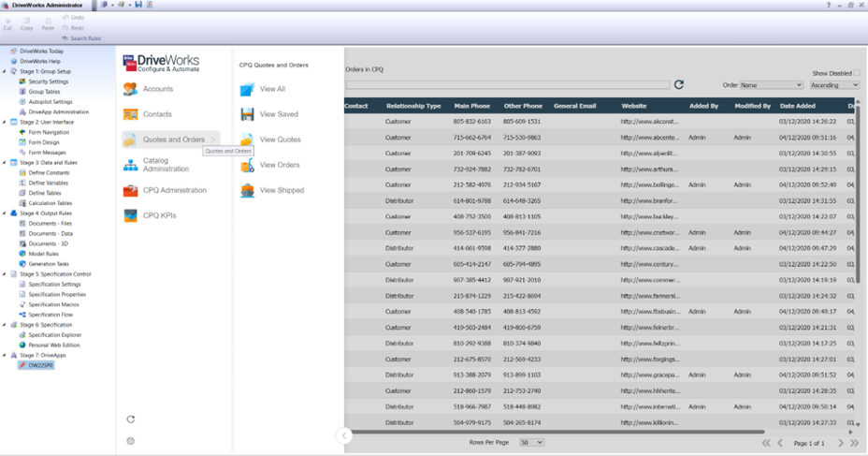Sort by Date Added column header
This screenshot has width=868, height=456.
[x=797, y=106]
